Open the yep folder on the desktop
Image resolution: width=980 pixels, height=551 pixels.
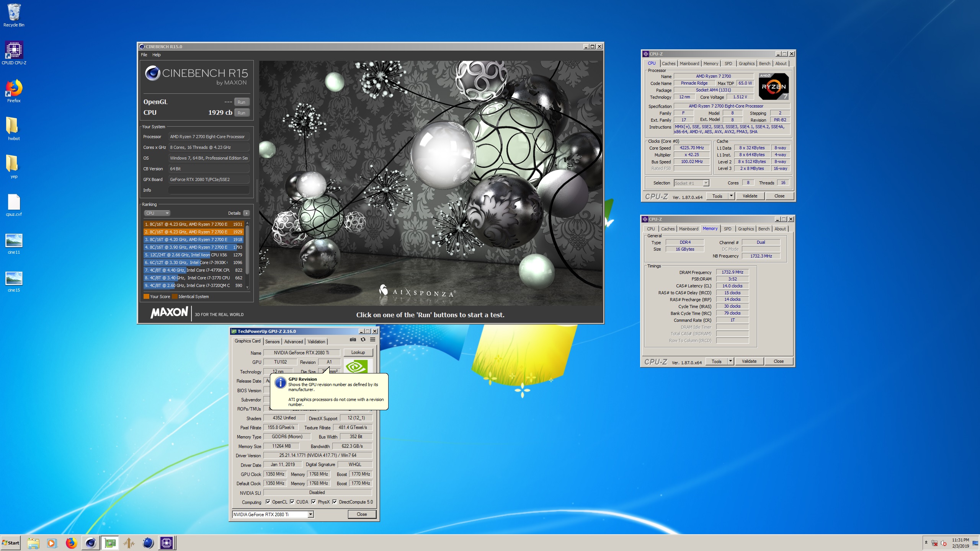(x=14, y=167)
